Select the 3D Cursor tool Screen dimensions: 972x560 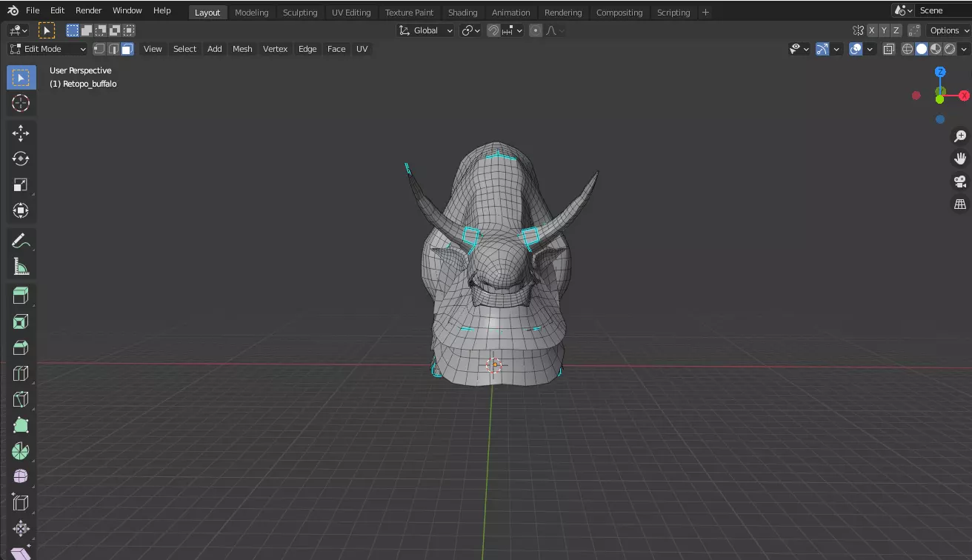pos(21,103)
